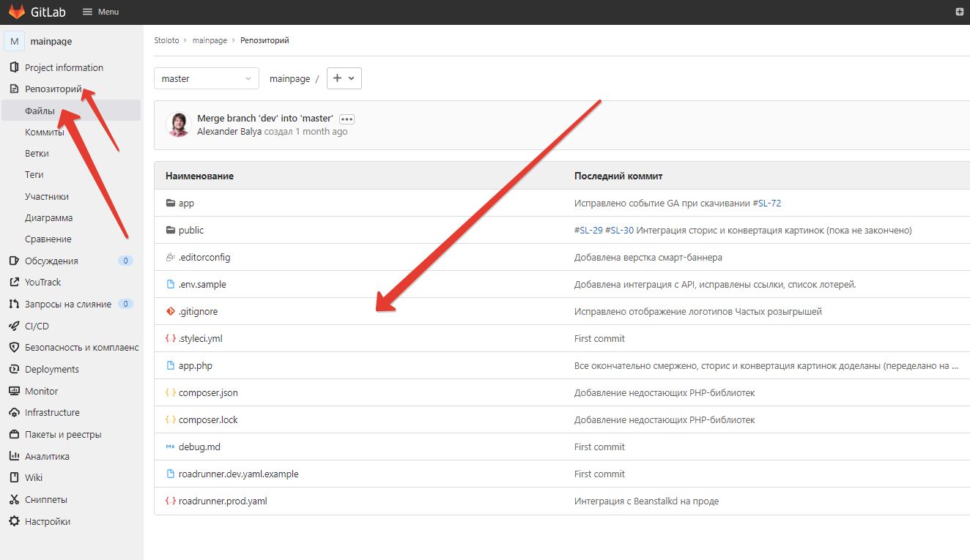Open the settings gear icon in sidebar
This screenshot has height=560, width=970.
13,522
